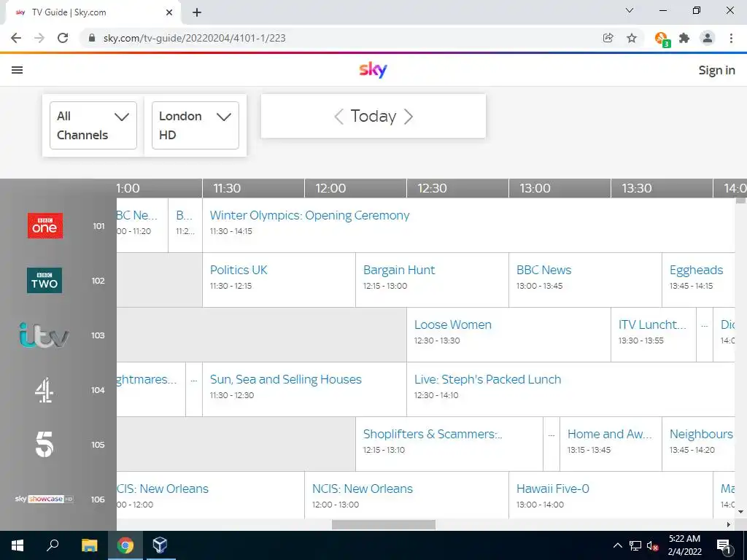Click the Today date label

(x=373, y=116)
